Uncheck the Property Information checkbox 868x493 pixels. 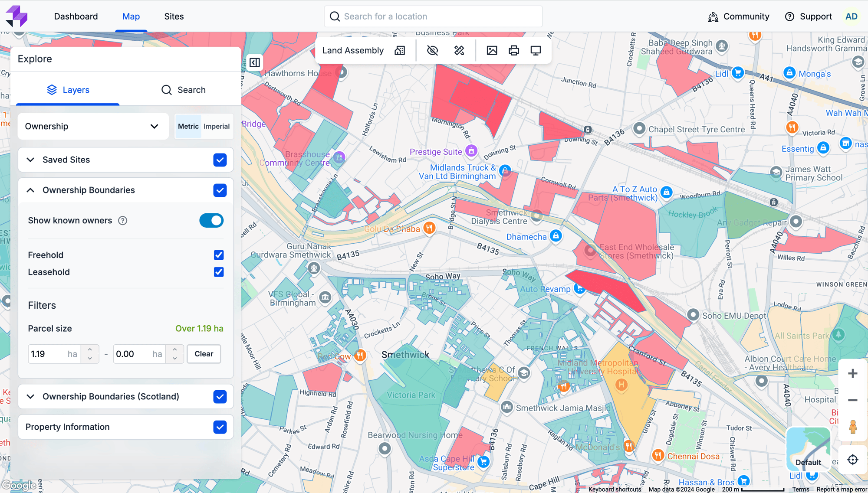pos(220,427)
